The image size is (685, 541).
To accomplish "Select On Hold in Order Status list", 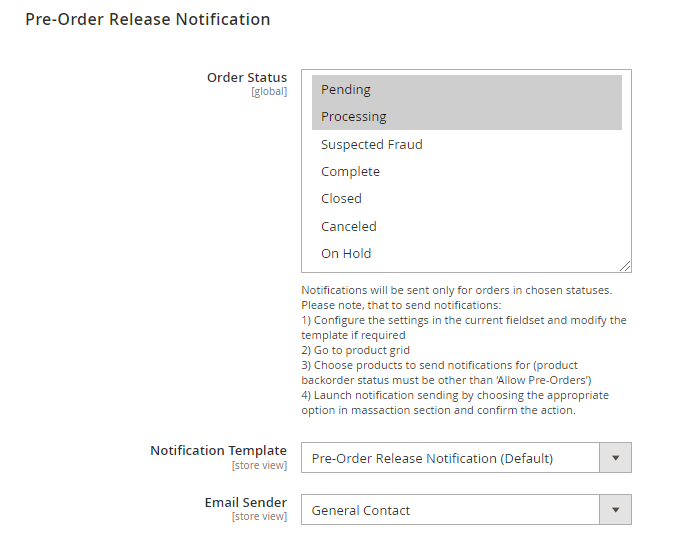I will [346, 253].
